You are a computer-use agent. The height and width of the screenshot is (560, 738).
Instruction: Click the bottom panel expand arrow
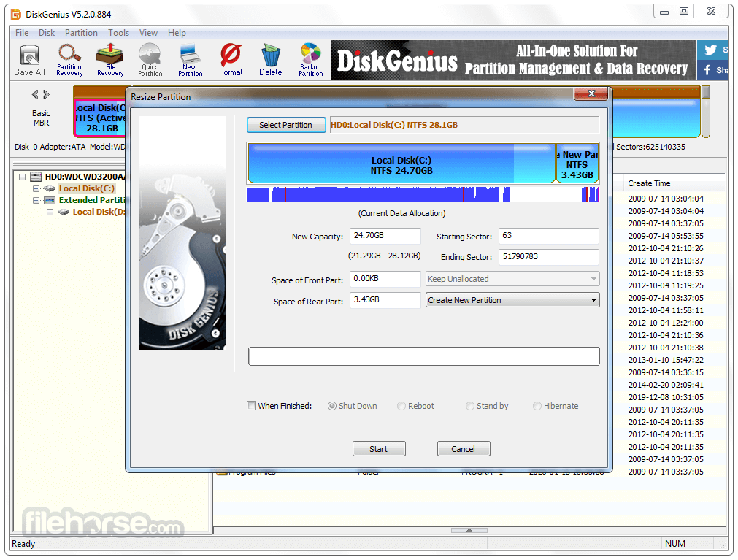pyautogui.click(x=469, y=530)
